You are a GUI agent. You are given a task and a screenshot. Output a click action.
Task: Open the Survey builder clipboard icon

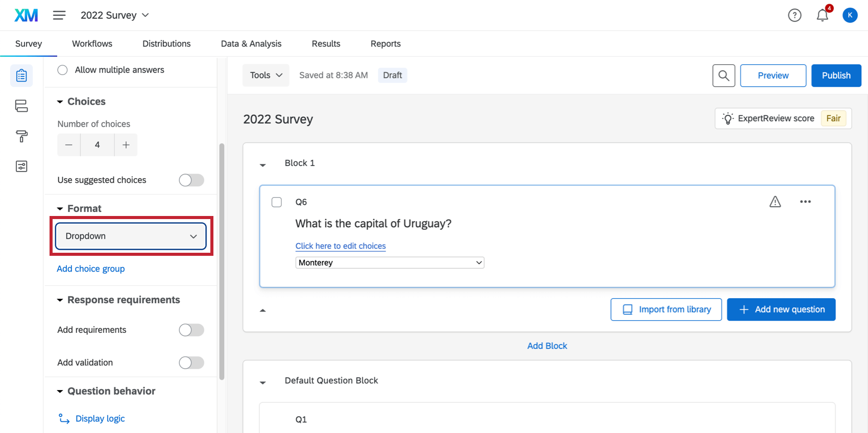tap(21, 76)
